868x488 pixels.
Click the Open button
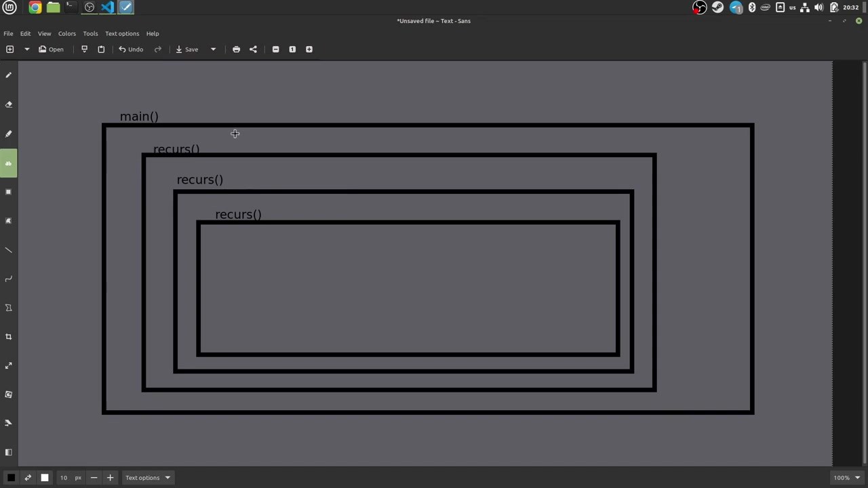coord(51,49)
